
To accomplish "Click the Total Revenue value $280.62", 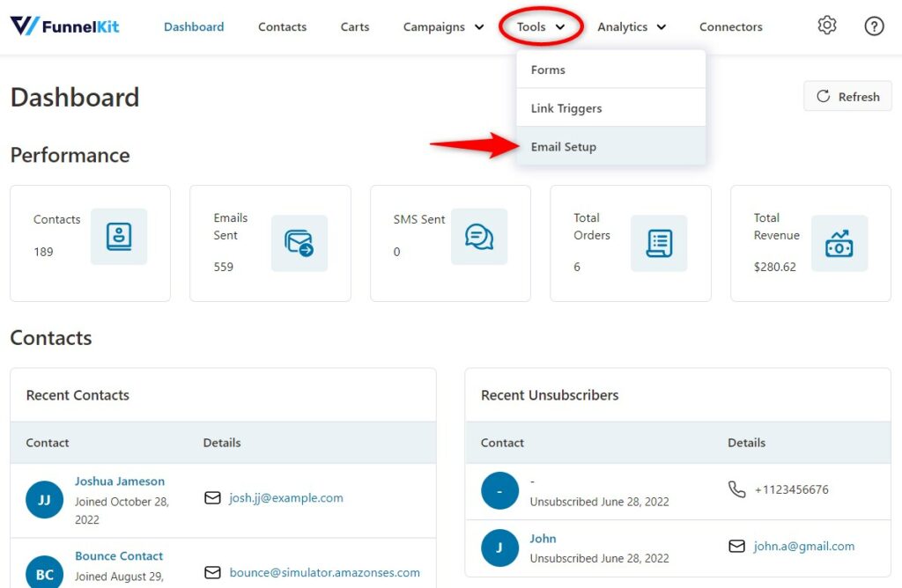I will click(x=775, y=267).
